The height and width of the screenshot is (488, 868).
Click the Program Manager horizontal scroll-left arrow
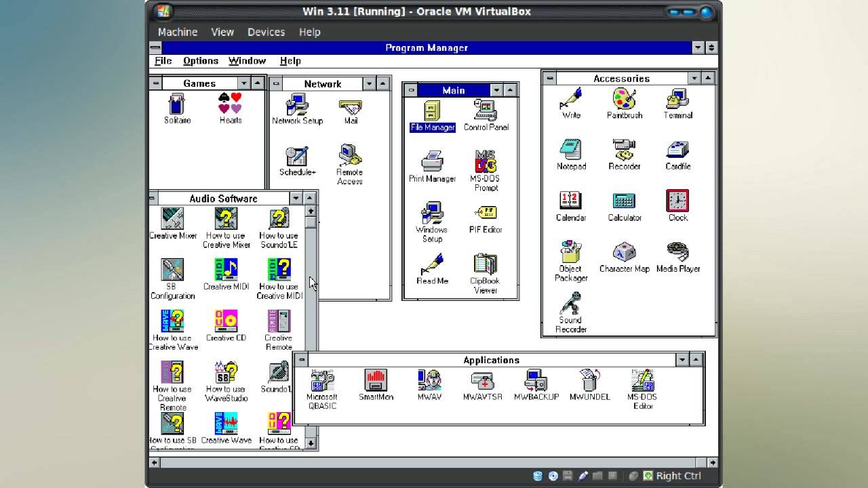click(155, 462)
